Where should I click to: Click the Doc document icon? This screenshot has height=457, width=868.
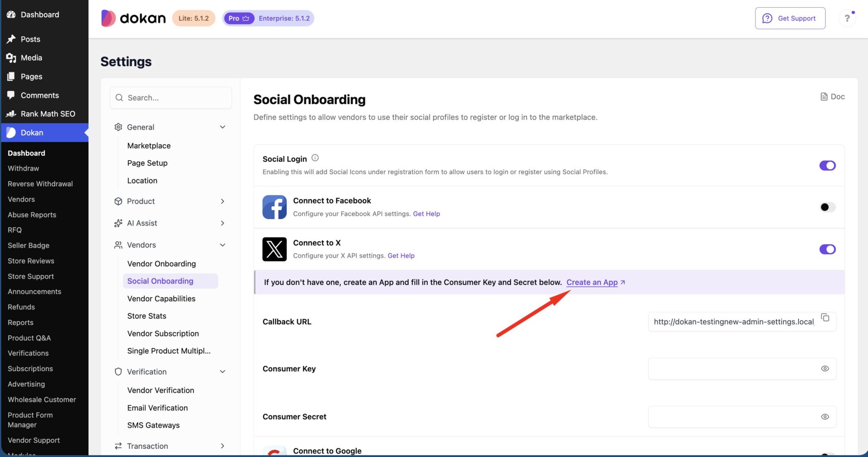(824, 96)
